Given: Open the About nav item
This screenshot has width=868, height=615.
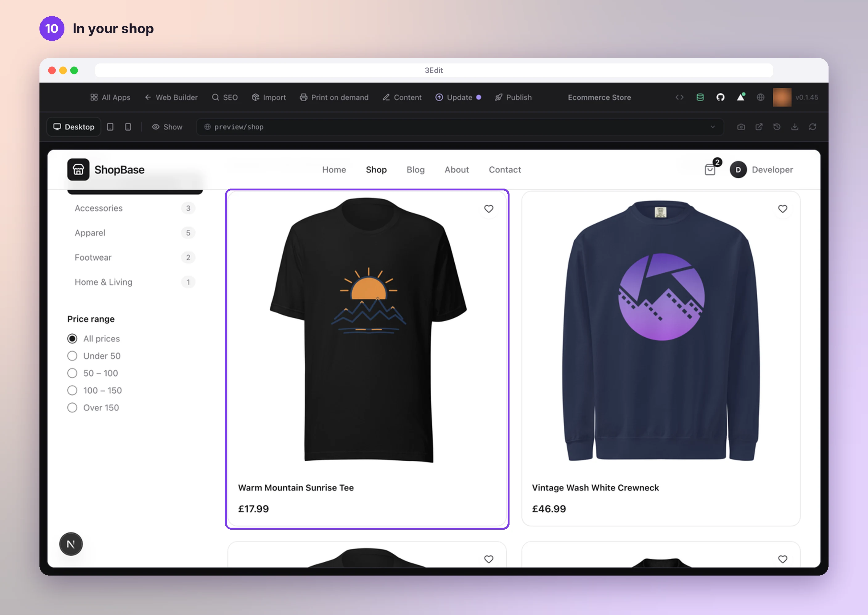Looking at the screenshot, I should click(x=457, y=170).
